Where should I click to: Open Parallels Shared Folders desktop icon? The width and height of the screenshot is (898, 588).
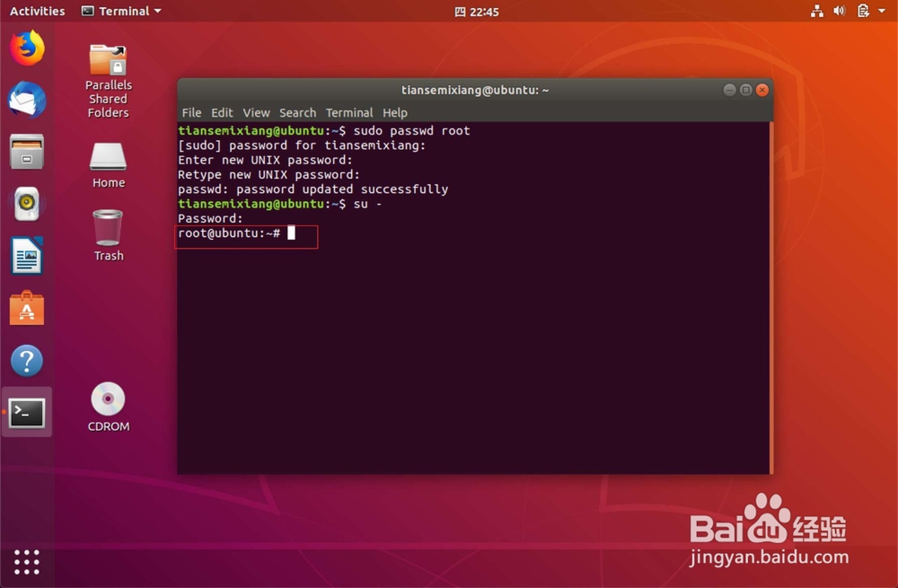[109, 81]
